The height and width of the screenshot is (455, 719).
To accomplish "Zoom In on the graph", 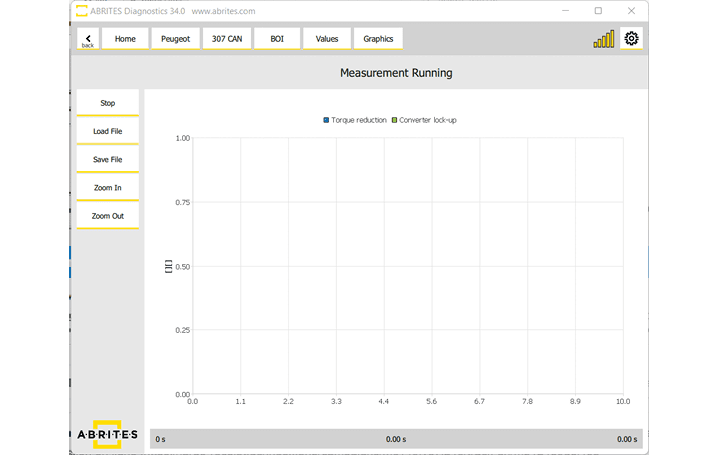I will point(108,187).
